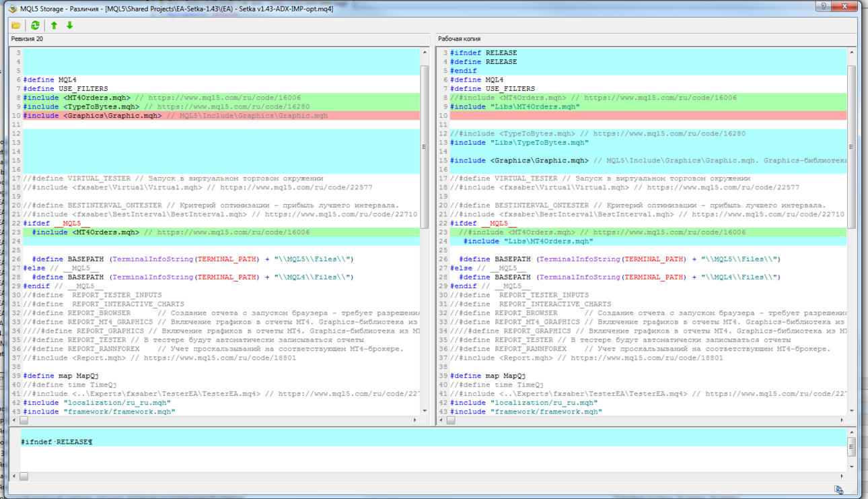Image resolution: width=868 pixels, height=499 pixels.
Task: Jump to previous difference with up arrow
Action: coord(55,26)
